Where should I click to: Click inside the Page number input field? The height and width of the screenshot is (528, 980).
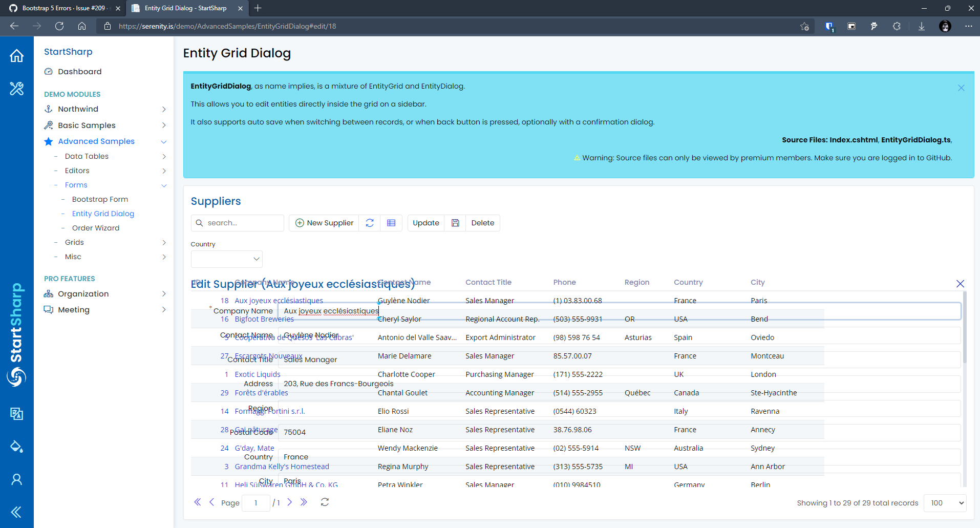[x=256, y=503]
